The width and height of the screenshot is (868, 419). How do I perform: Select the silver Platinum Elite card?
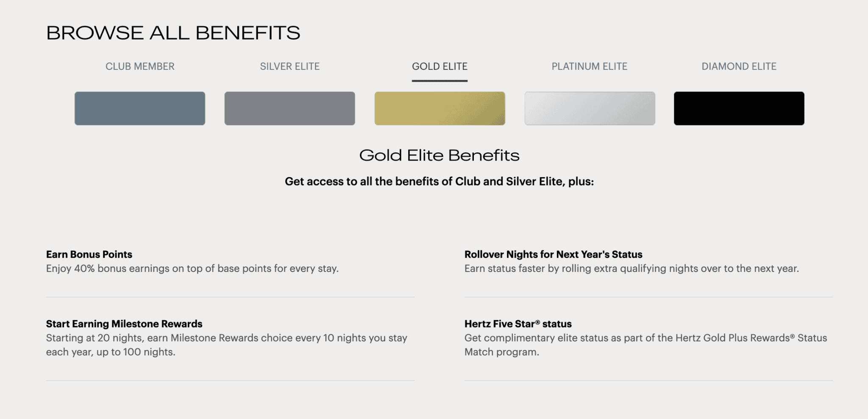tap(590, 108)
